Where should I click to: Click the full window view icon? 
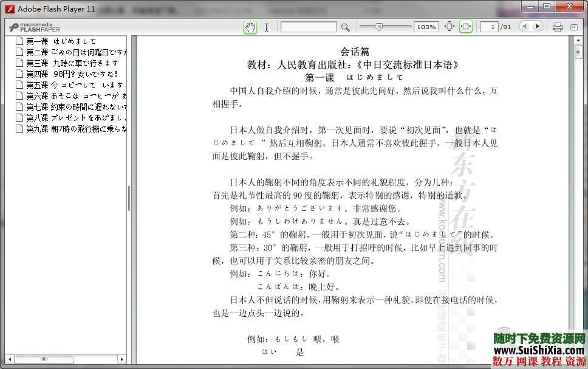point(573,27)
